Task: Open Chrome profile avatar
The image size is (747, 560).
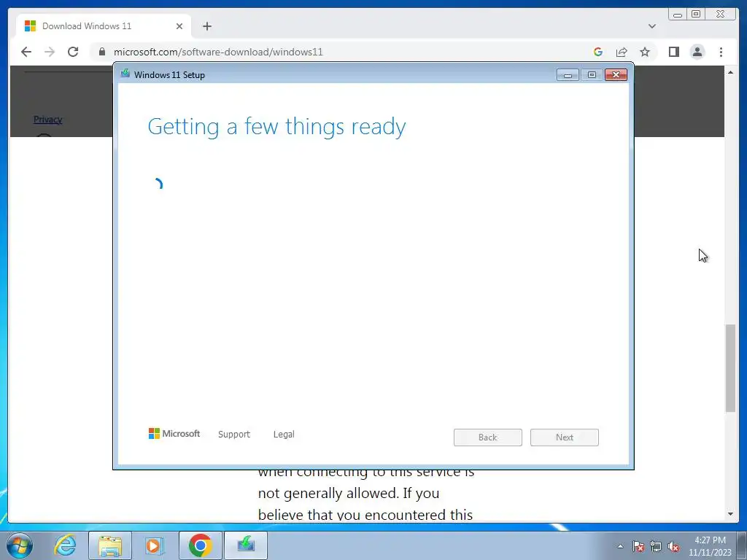Action: click(697, 52)
